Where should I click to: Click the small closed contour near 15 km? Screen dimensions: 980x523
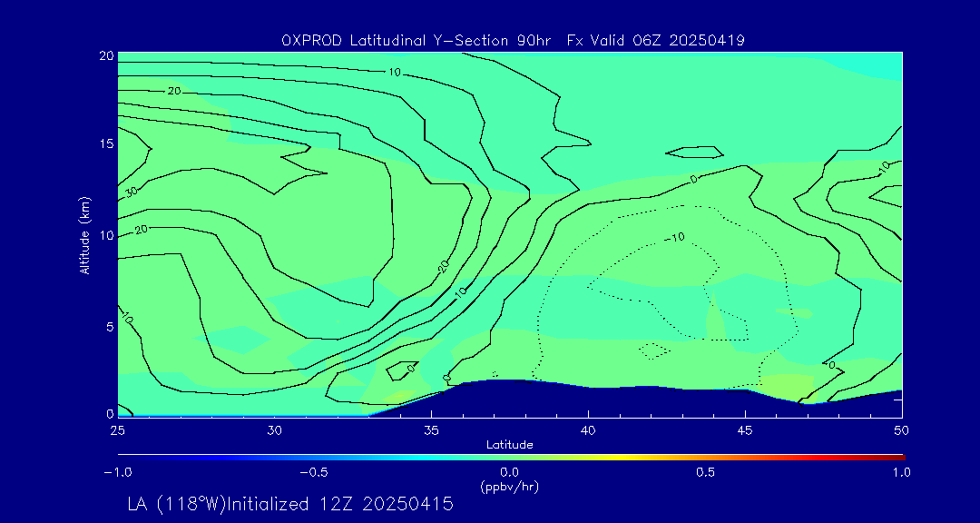tap(694, 152)
